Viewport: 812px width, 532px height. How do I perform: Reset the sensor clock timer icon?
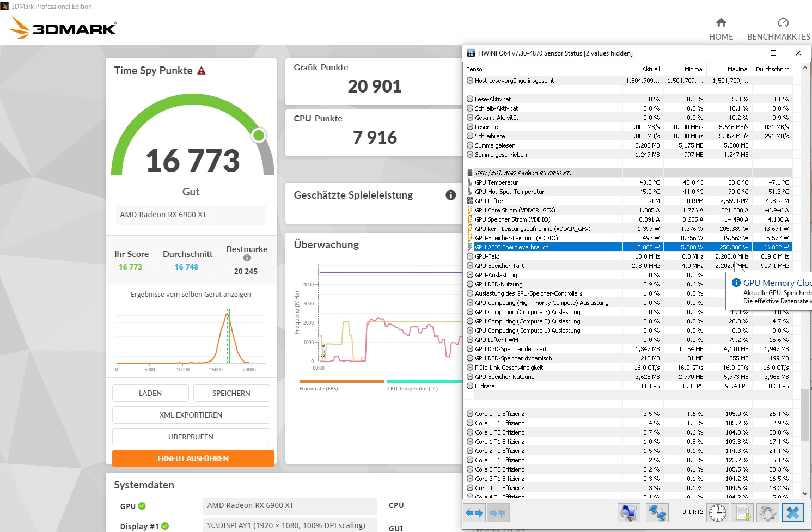coord(718,513)
